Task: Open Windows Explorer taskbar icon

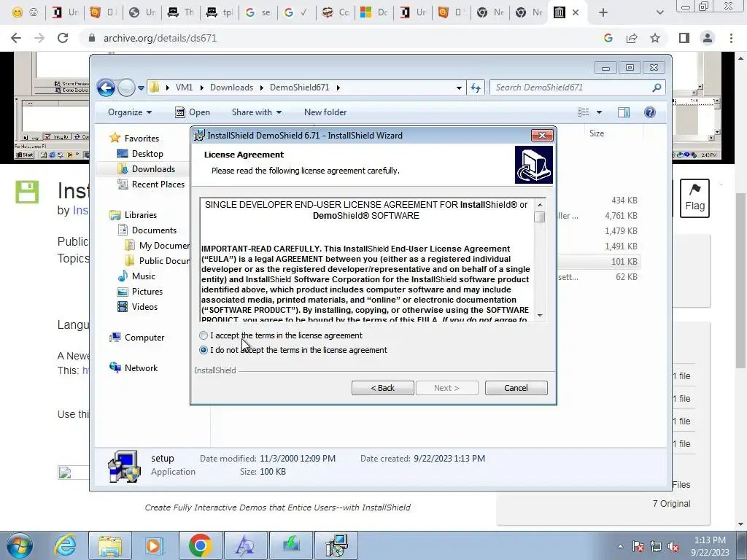Action: click(x=110, y=545)
